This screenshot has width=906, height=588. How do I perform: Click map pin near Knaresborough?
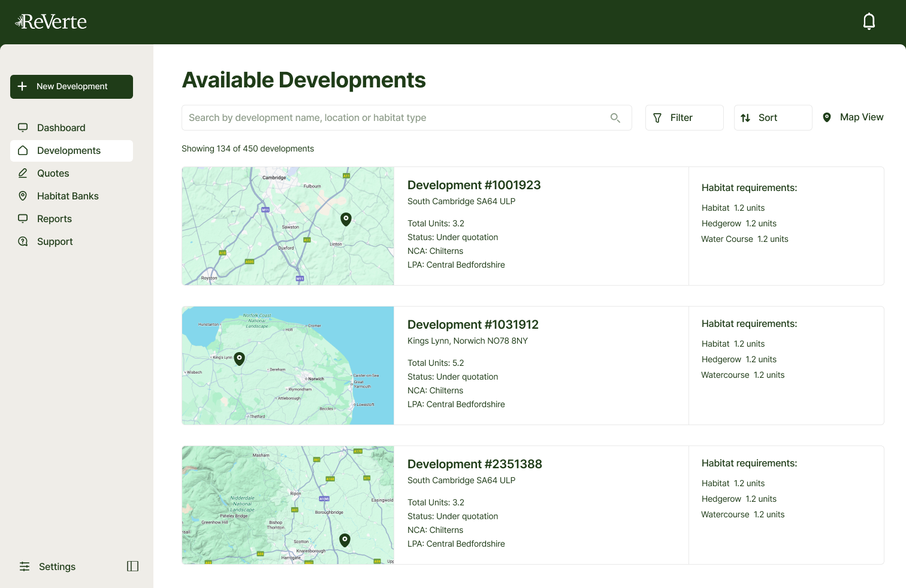click(x=345, y=539)
